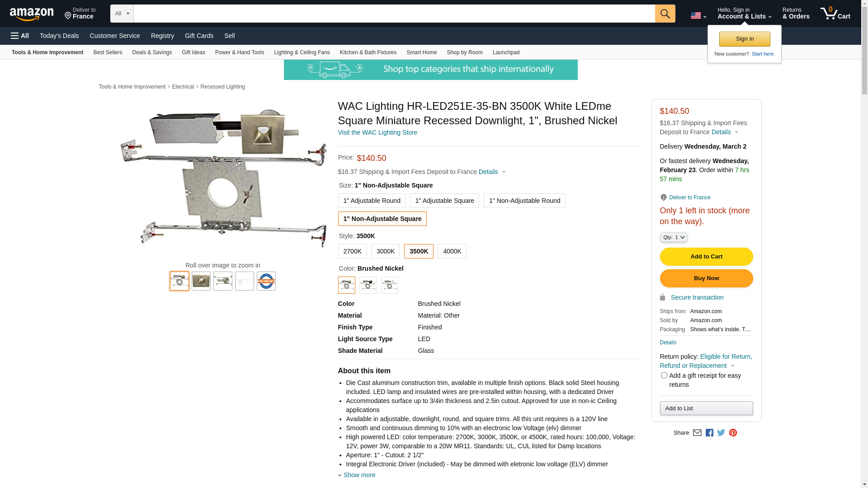View the ADA compliant thumbnail image
The height and width of the screenshot is (488, 868).
(266, 281)
